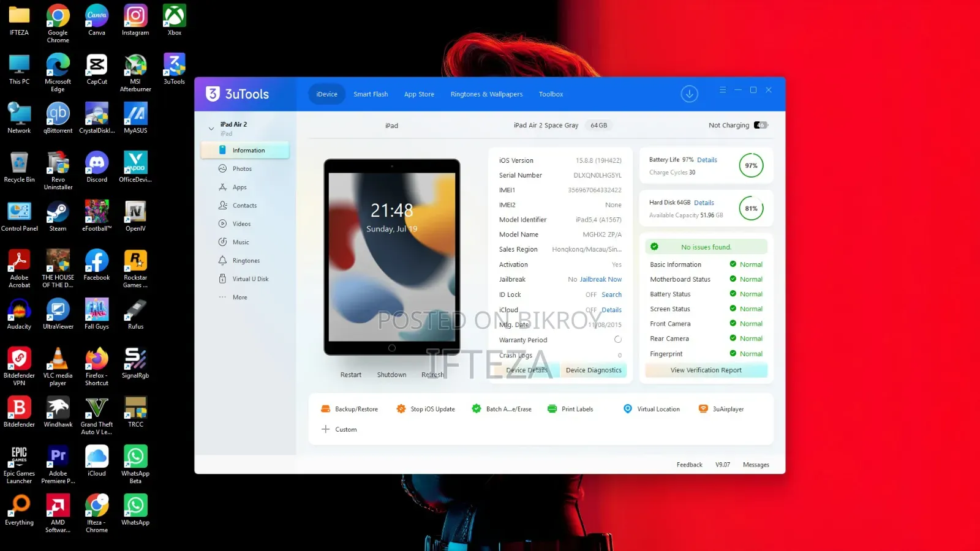Click the battery charging status icon

[760, 125]
